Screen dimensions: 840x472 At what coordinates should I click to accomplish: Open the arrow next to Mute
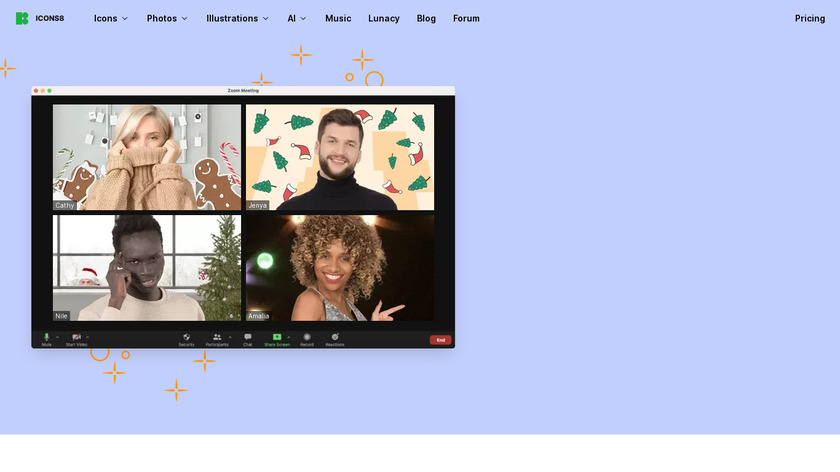click(57, 337)
